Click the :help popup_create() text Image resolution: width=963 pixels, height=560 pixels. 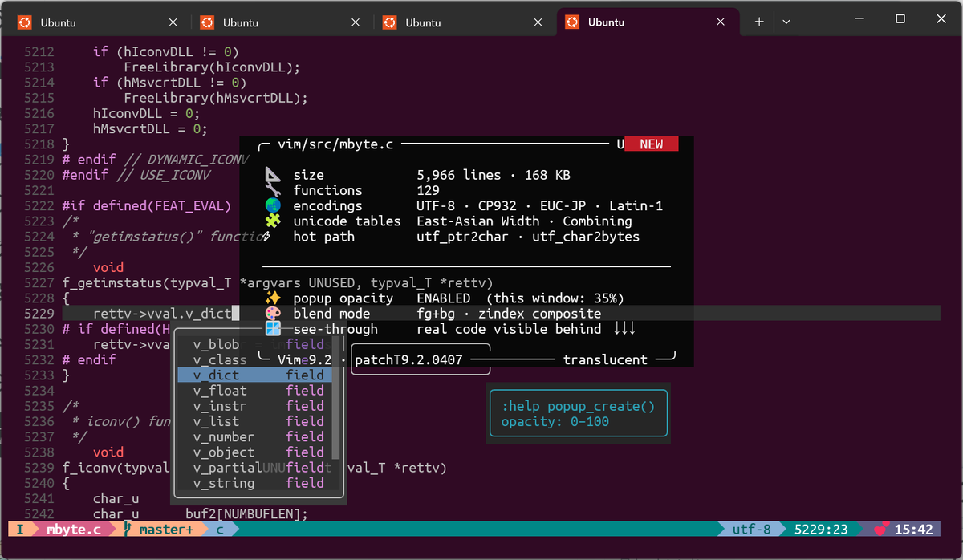click(579, 406)
